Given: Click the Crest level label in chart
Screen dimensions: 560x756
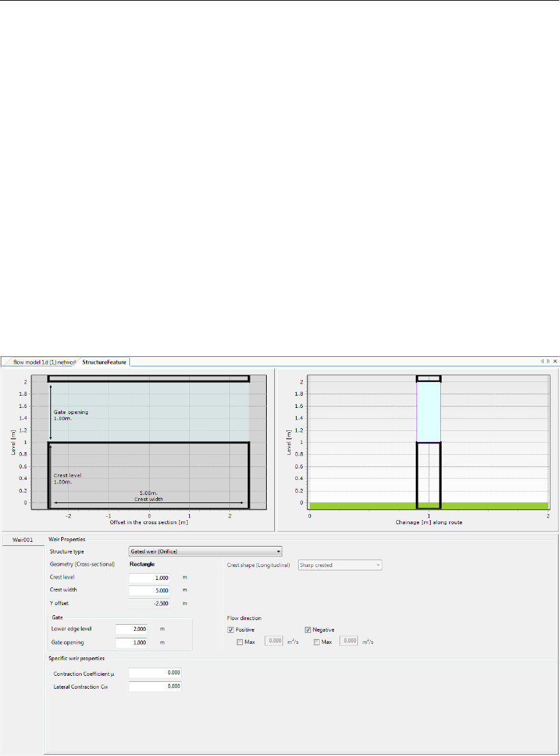Looking at the screenshot, I should 67,479.
